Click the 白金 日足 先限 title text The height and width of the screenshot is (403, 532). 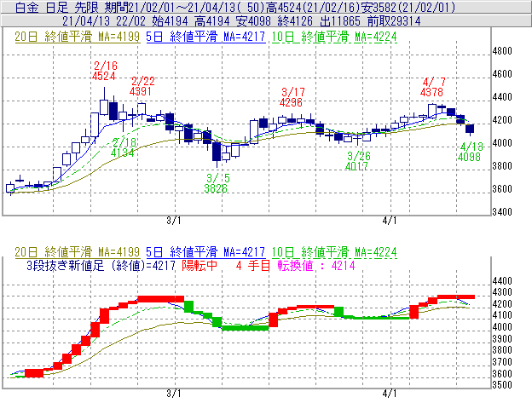pyautogui.click(x=57, y=7)
